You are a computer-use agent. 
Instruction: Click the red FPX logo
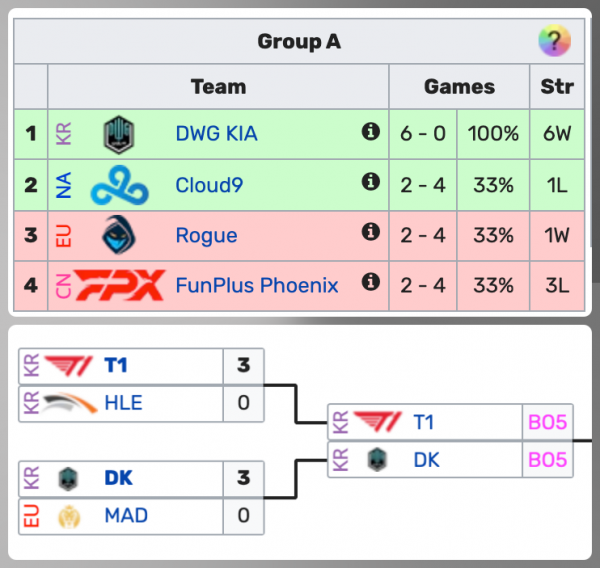tap(120, 286)
